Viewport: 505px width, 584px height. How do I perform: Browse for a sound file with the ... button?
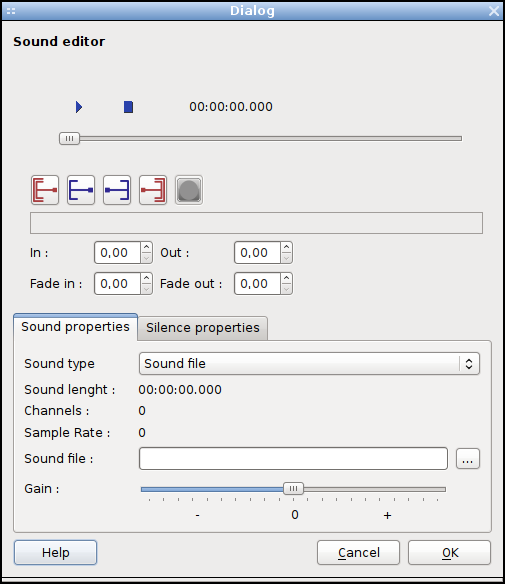coord(468,458)
